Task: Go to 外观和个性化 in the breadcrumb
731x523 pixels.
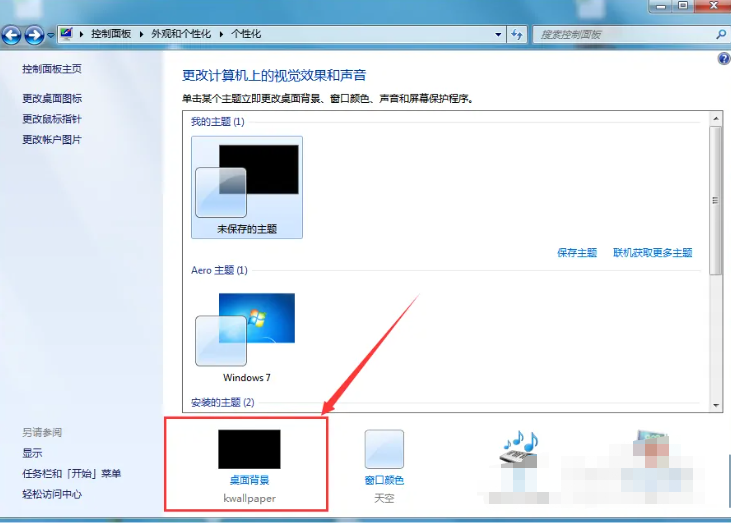Action: pos(181,34)
